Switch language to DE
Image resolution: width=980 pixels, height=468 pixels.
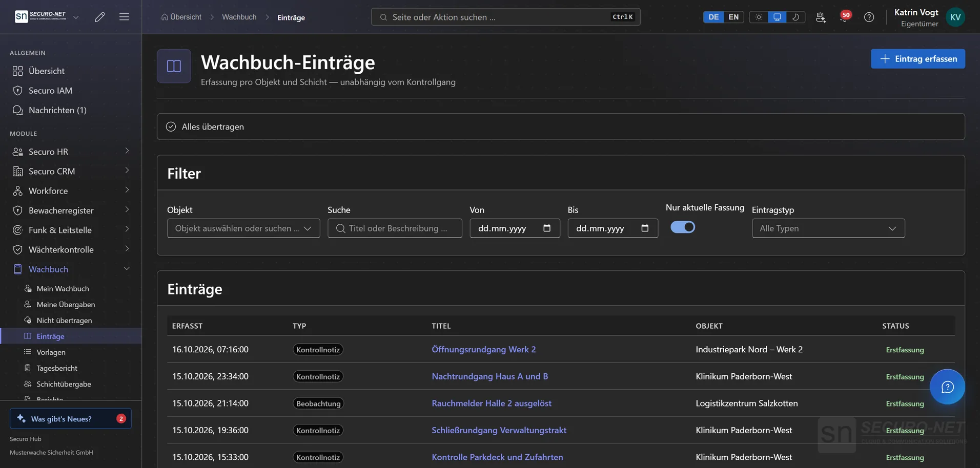pyautogui.click(x=713, y=17)
